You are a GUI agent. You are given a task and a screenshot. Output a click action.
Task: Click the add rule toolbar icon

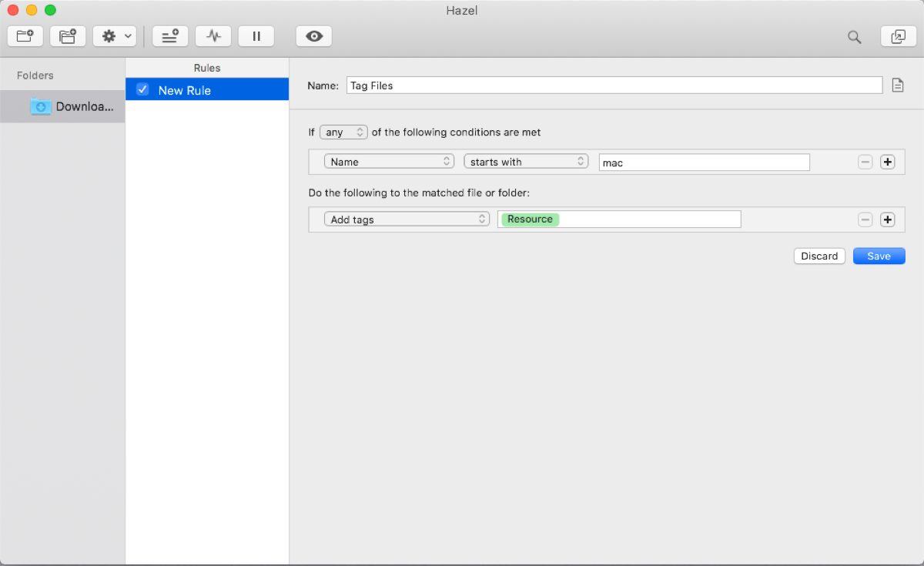pos(170,36)
